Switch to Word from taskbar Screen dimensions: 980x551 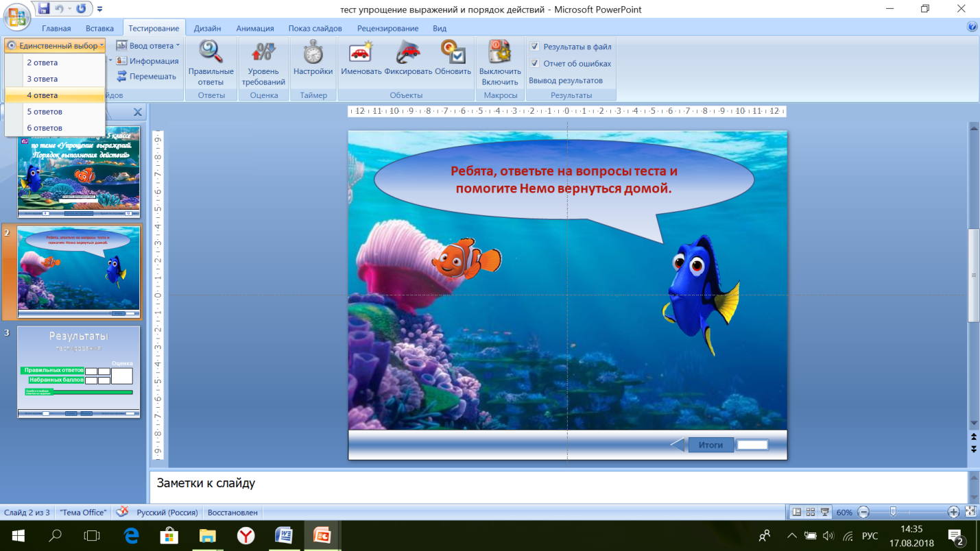(283, 535)
